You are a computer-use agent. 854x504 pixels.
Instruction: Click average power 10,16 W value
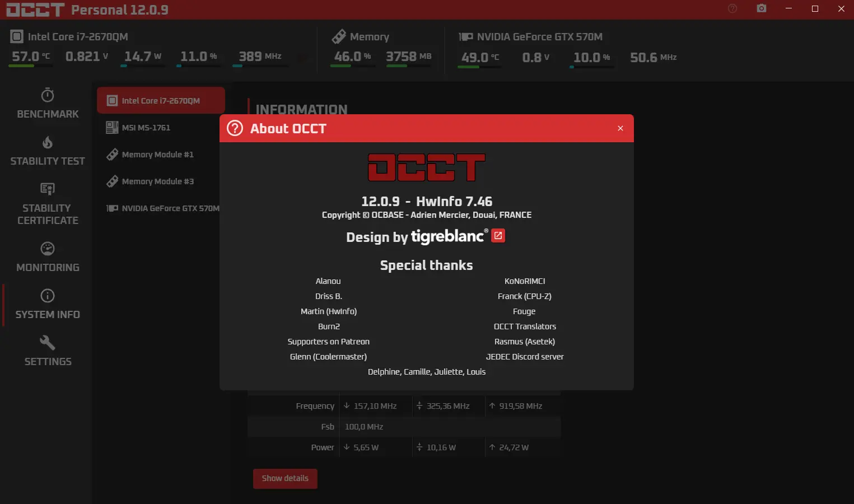click(x=441, y=447)
